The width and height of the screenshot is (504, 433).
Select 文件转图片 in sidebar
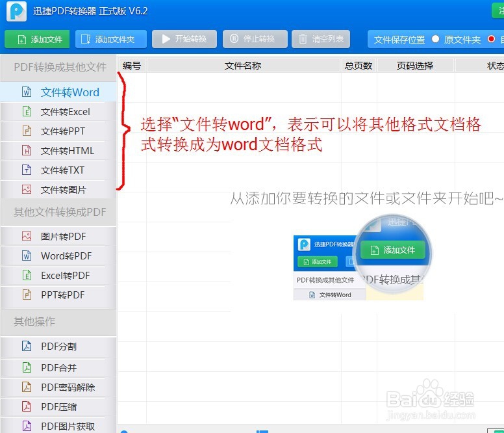58,189
